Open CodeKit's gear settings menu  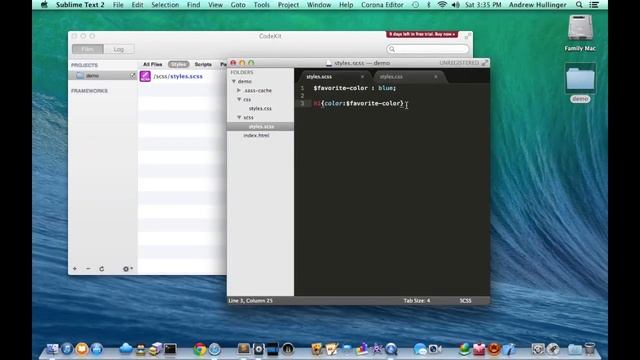click(128, 269)
